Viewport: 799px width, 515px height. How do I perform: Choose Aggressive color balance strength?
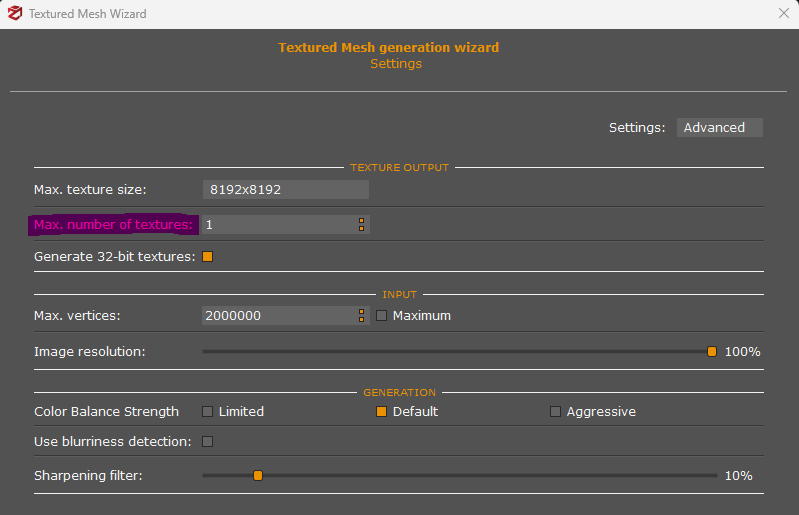pyautogui.click(x=556, y=412)
